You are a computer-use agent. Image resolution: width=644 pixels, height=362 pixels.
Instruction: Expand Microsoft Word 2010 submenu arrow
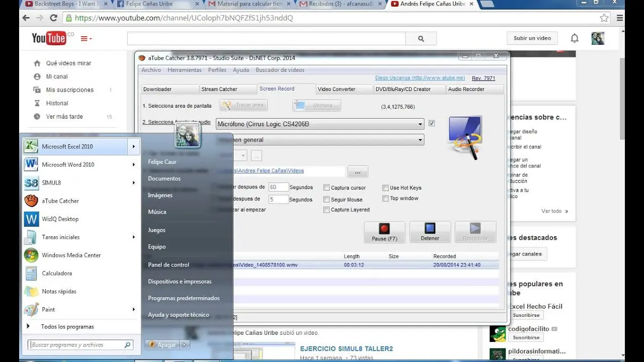pos(134,165)
